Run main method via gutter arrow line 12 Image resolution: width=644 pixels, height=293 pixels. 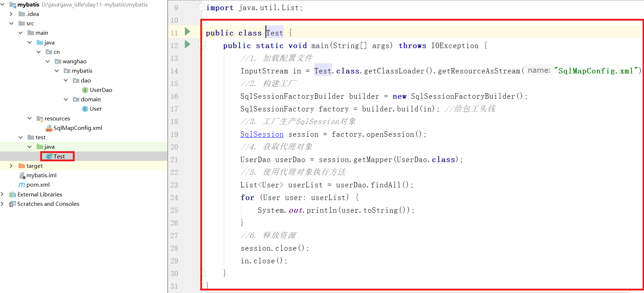(187, 44)
